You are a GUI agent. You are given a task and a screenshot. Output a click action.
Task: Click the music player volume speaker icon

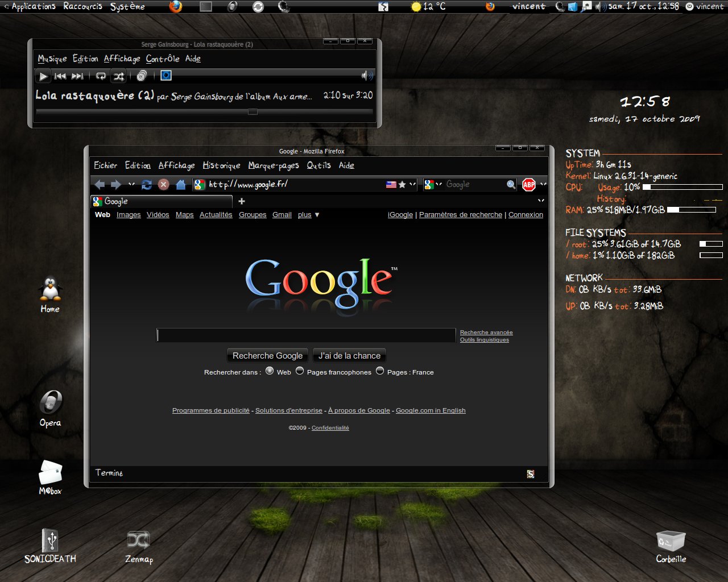(367, 76)
